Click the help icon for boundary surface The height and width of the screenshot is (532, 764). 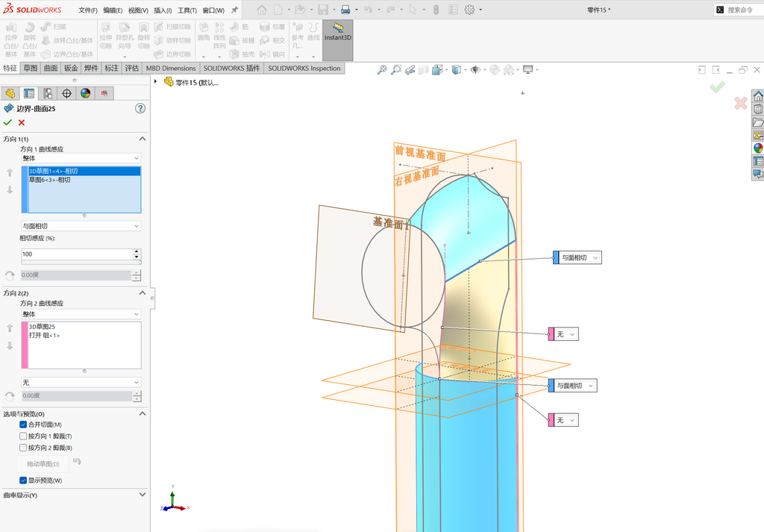tap(140, 108)
